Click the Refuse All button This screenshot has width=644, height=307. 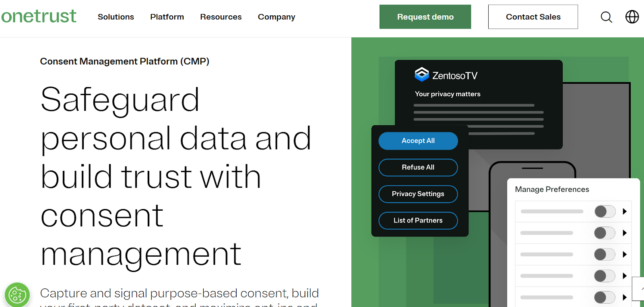(418, 168)
